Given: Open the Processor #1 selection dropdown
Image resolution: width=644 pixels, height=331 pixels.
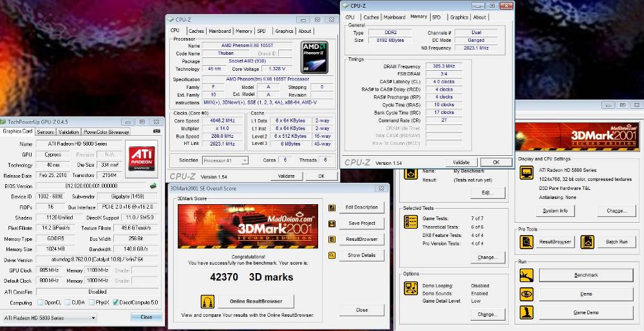Looking at the screenshot, I should 225,160.
